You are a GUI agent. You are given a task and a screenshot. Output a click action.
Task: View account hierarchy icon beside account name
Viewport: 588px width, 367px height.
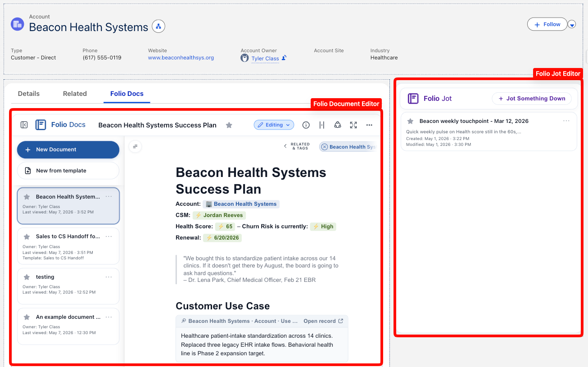pyautogui.click(x=158, y=27)
